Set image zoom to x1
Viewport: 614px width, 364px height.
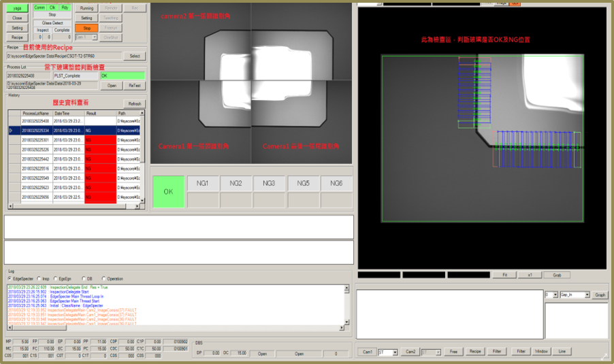530,275
